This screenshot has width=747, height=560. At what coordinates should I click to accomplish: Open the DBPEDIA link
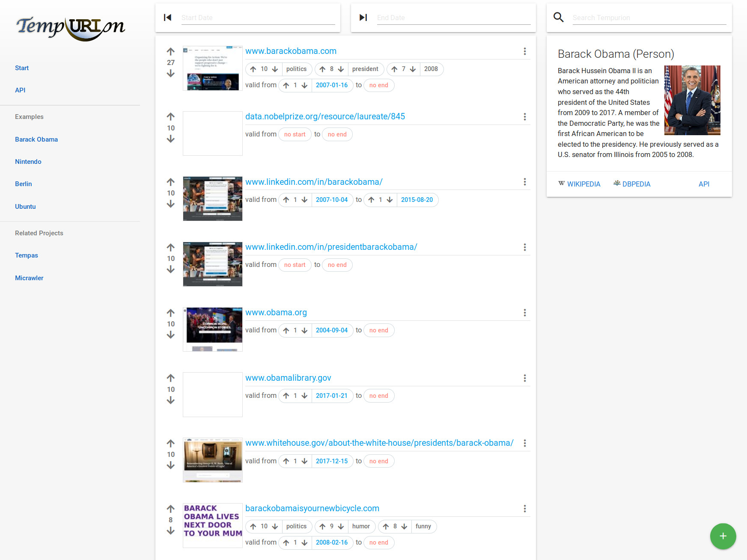click(x=632, y=184)
